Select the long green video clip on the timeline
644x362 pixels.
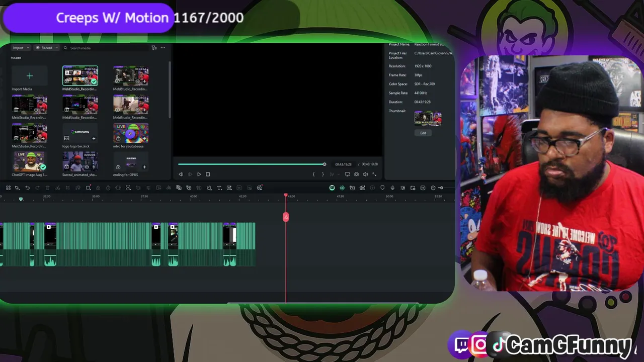pyautogui.click(x=104, y=244)
